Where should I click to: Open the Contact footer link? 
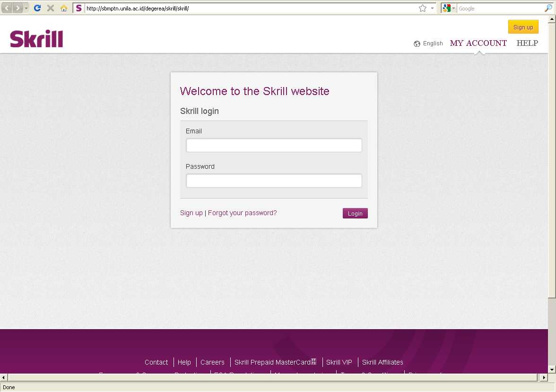[156, 362]
